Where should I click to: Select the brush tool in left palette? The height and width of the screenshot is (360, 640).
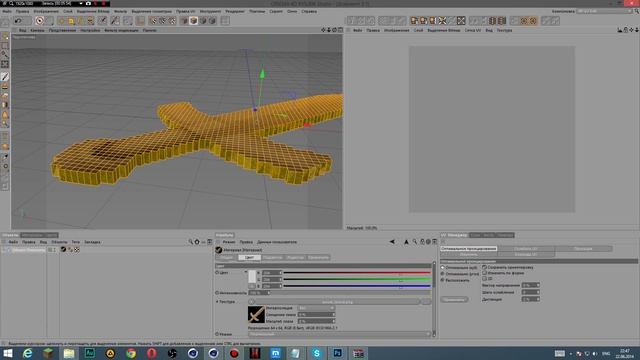[5, 76]
